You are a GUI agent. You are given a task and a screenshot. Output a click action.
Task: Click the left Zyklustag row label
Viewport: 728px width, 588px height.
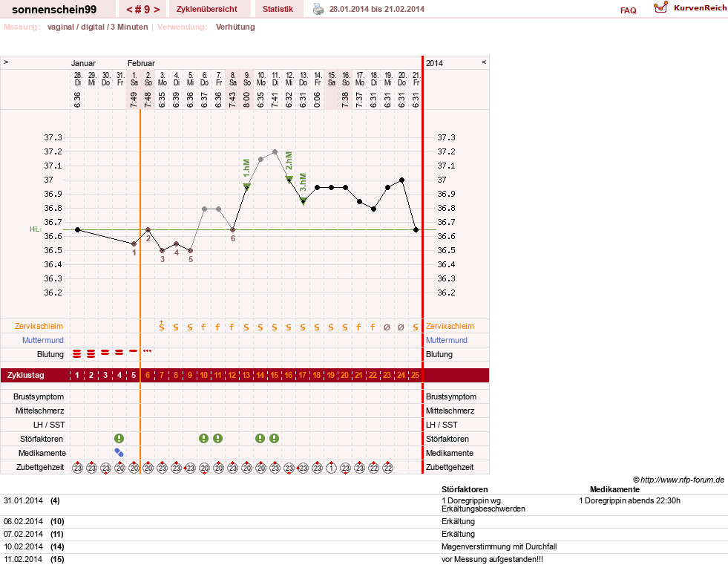click(26, 375)
